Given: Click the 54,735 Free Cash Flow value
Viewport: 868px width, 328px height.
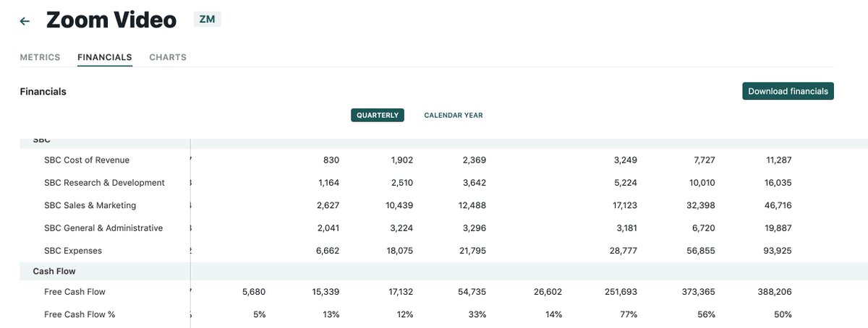Looking at the screenshot, I should (x=472, y=292).
